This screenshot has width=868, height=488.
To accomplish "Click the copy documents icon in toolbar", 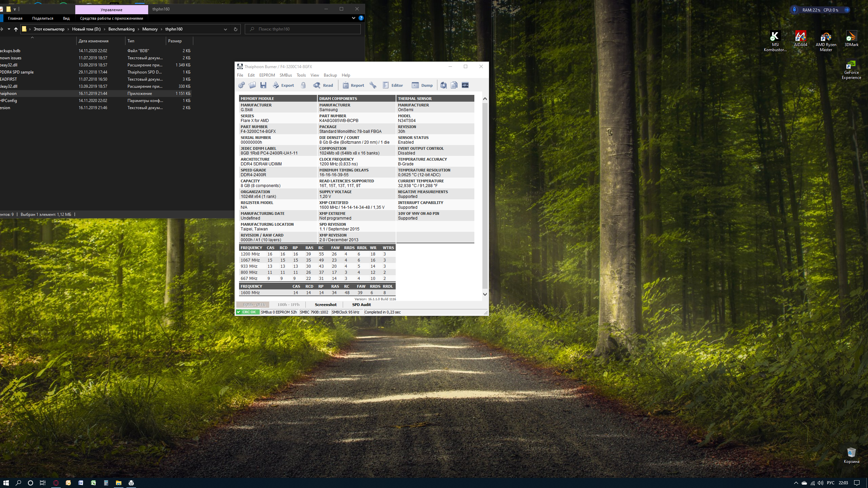I will click(x=454, y=85).
